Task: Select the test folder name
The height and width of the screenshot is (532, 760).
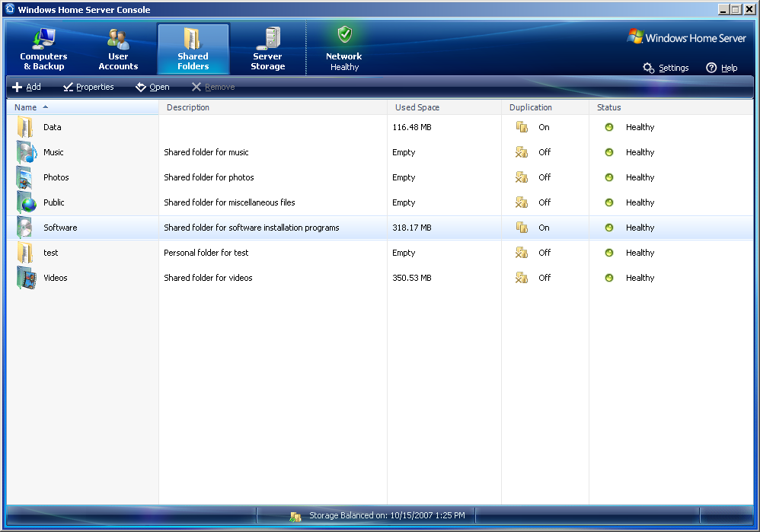Action: click(x=50, y=253)
